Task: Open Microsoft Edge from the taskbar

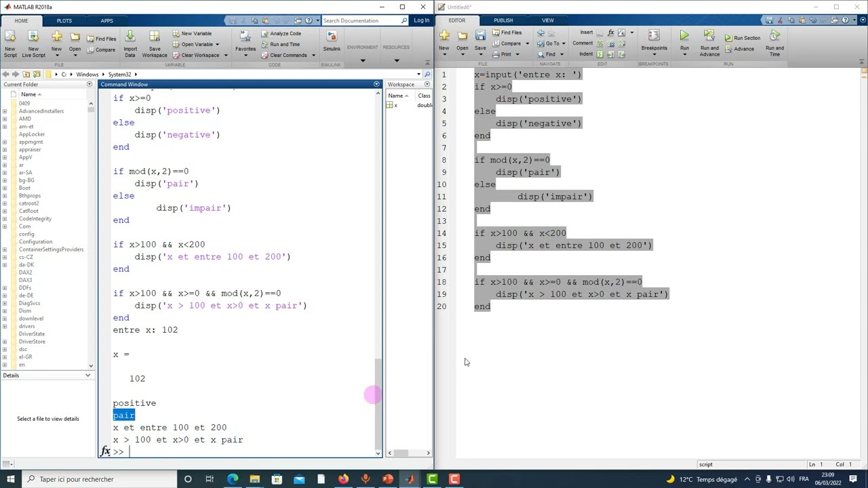Action: (x=233, y=479)
